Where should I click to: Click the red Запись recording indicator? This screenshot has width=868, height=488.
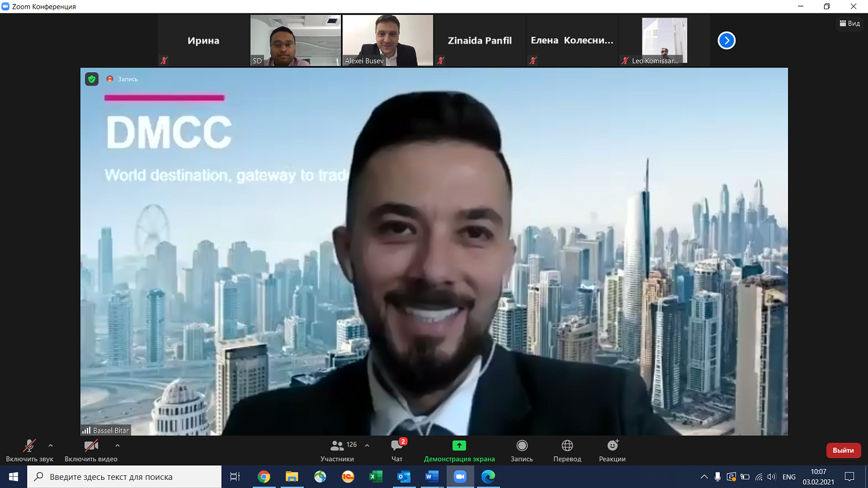click(x=122, y=79)
